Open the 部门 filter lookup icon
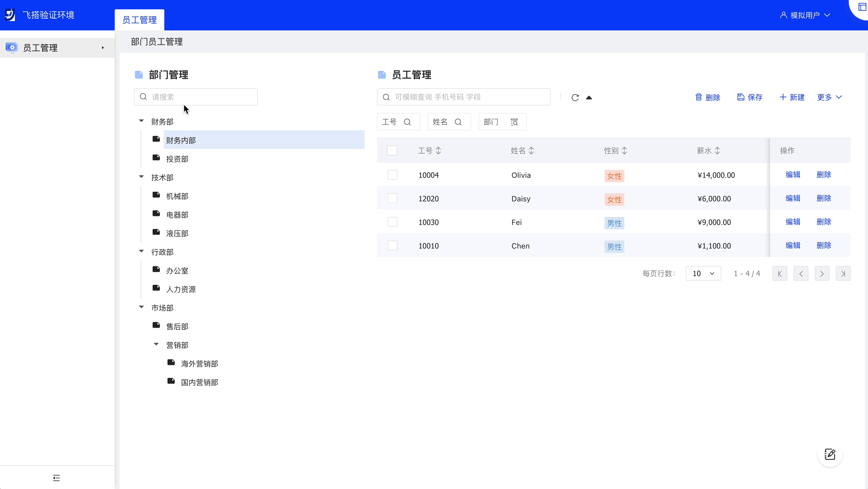This screenshot has width=868, height=489. coord(514,122)
